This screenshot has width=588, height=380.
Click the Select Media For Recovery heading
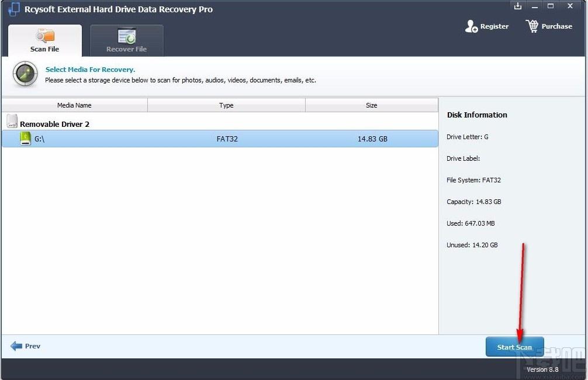[90, 70]
